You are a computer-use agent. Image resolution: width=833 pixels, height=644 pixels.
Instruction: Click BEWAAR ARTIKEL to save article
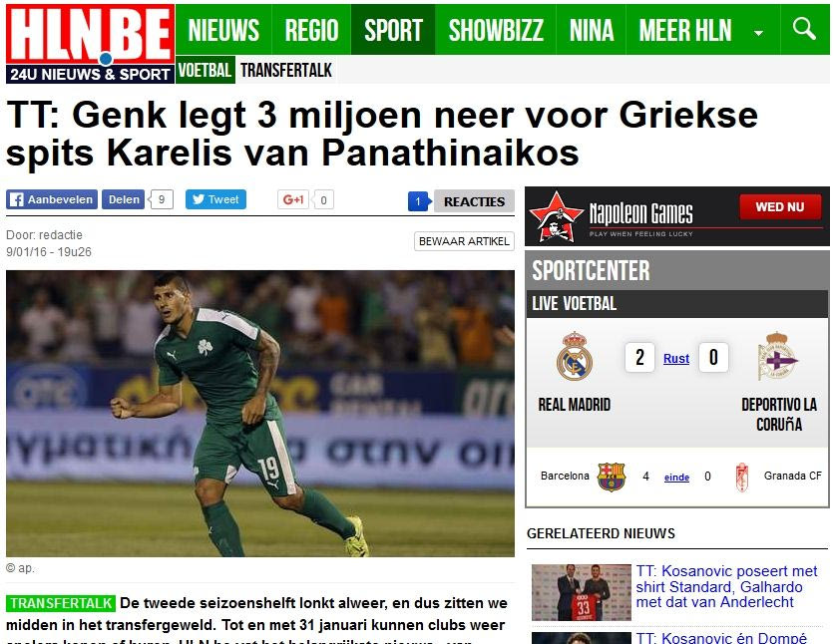tap(464, 241)
